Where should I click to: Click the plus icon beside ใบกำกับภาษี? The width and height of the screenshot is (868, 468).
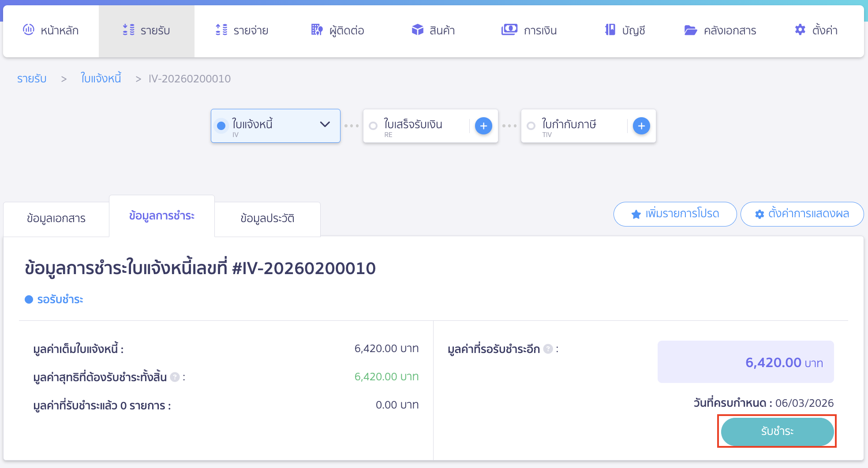[641, 126]
